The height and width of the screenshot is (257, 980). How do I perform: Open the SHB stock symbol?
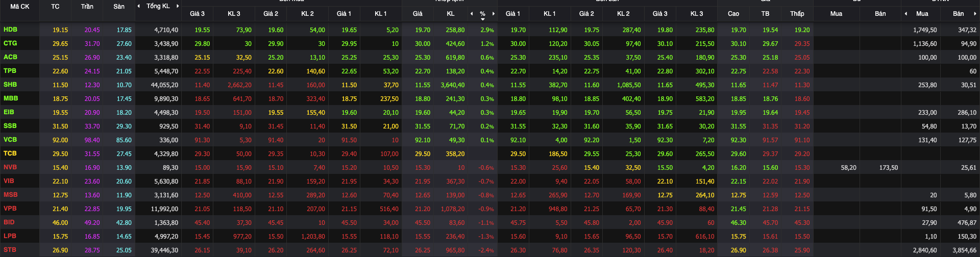click(10, 85)
